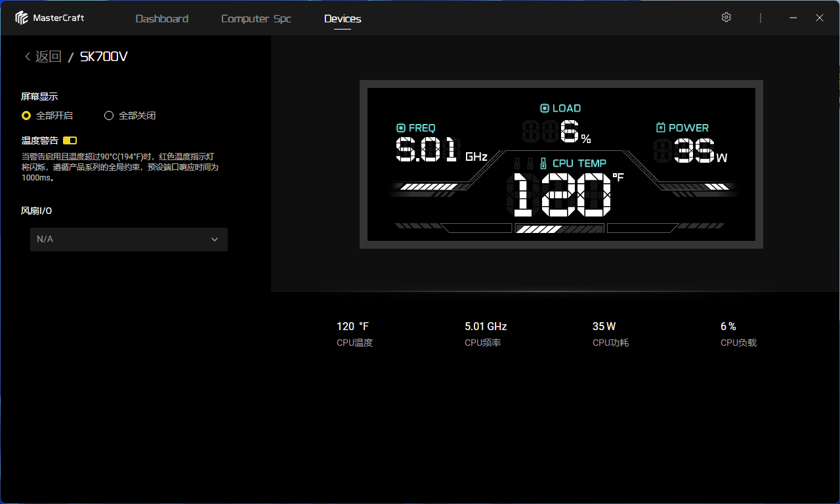Close the MasterCraft window

(820, 18)
